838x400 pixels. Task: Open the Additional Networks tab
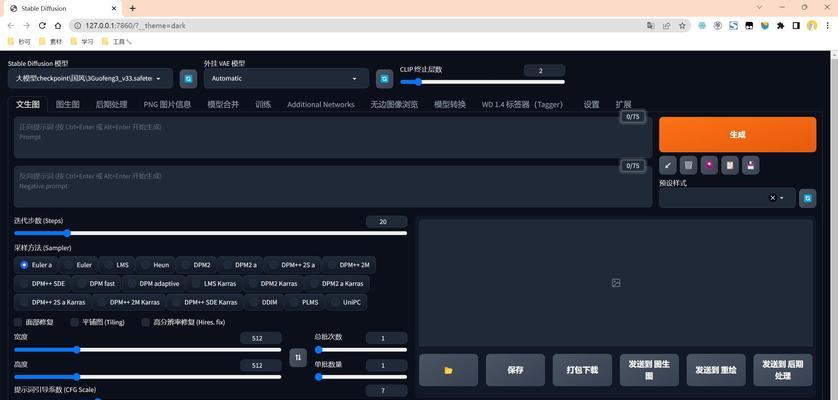coord(321,104)
